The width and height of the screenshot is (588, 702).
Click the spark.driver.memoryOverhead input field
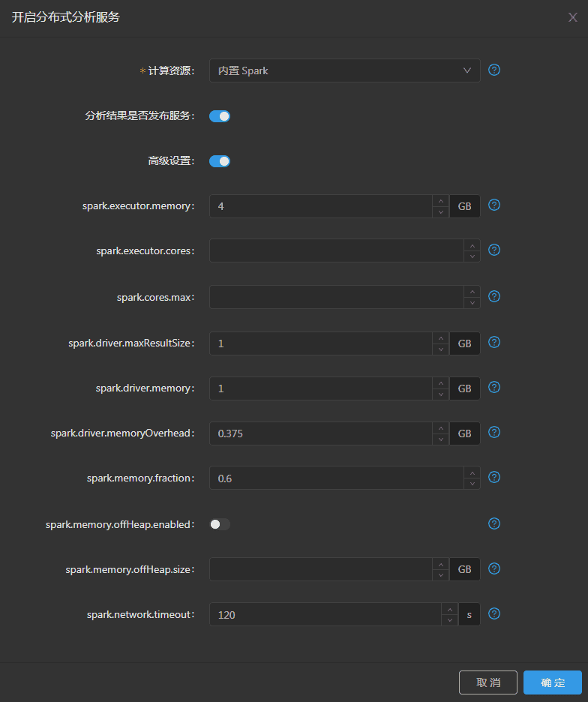[321, 433]
